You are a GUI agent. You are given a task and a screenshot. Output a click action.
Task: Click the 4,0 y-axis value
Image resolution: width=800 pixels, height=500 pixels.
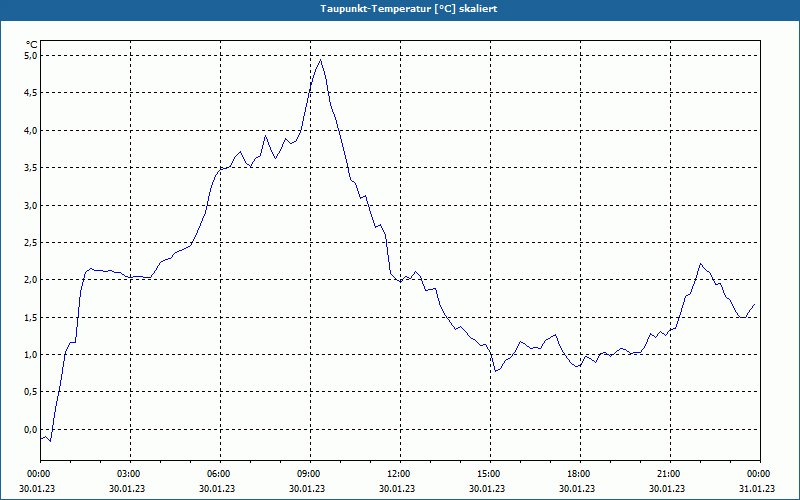coord(31,131)
